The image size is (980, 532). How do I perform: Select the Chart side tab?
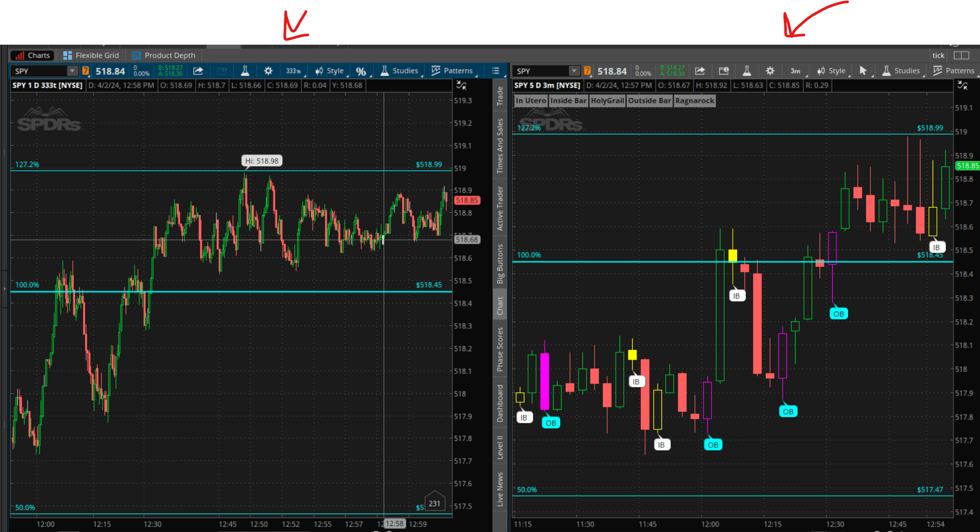point(500,306)
